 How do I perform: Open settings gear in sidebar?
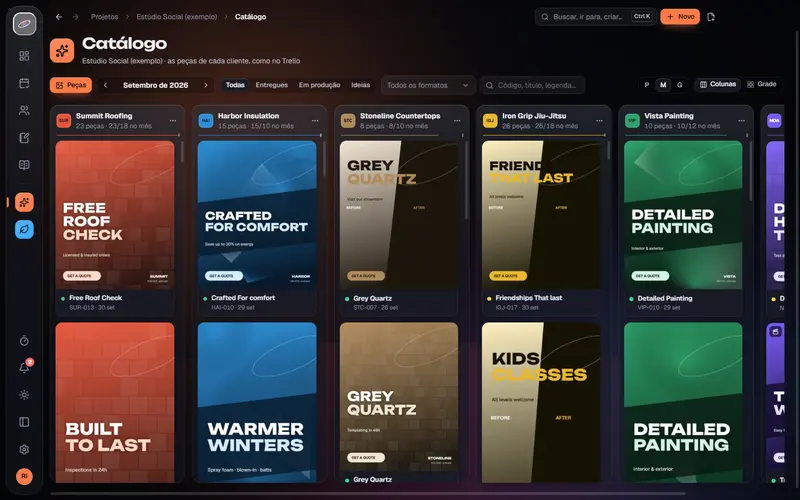pyautogui.click(x=24, y=449)
